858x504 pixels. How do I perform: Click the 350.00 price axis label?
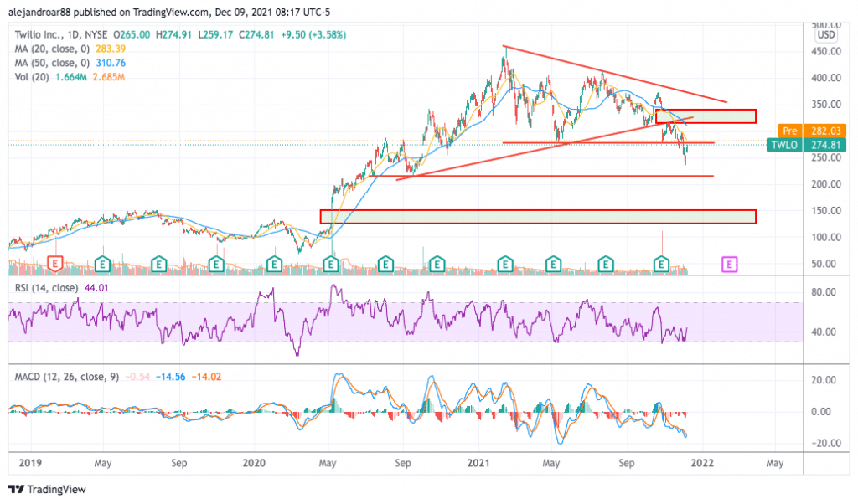click(x=825, y=105)
